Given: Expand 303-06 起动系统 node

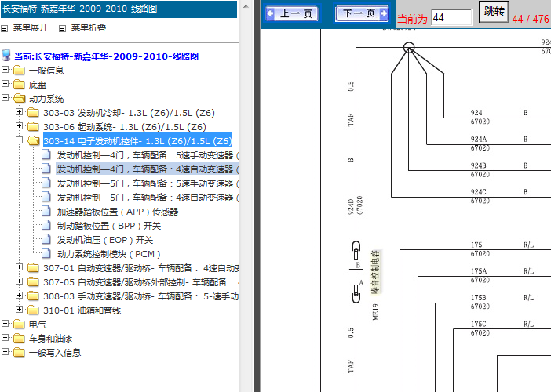Looking at the screenshot, I should 19,126.
